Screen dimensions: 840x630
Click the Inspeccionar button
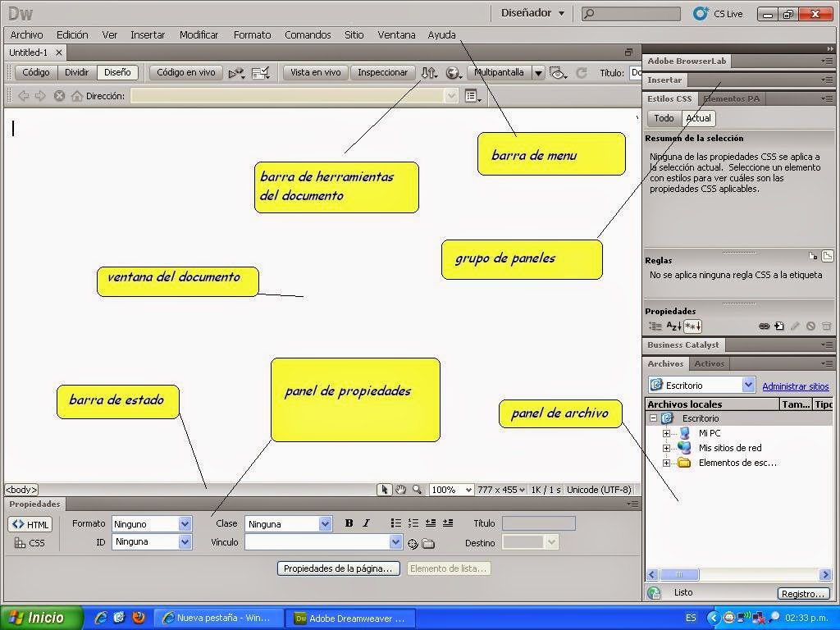point(382,72)
